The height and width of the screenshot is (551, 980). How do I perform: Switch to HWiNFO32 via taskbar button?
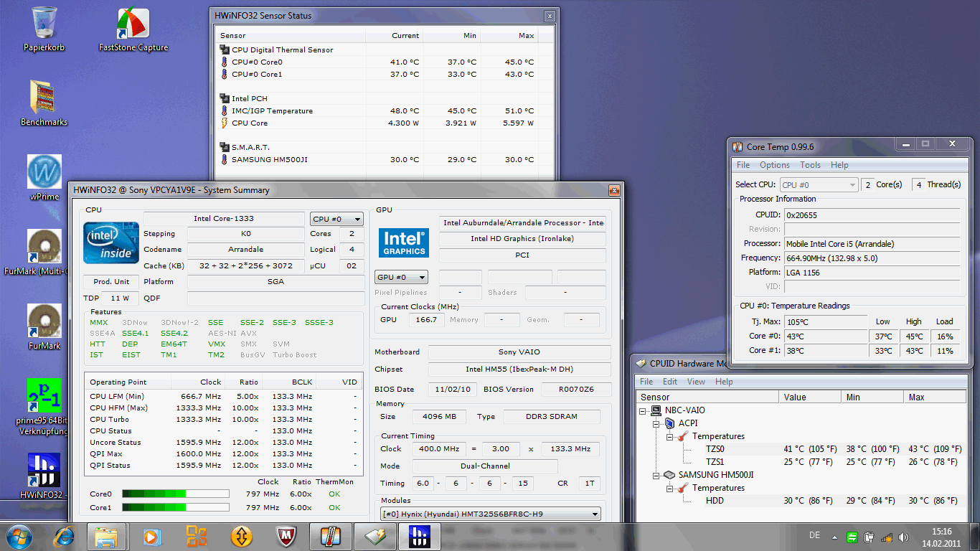tap(419, 536)
